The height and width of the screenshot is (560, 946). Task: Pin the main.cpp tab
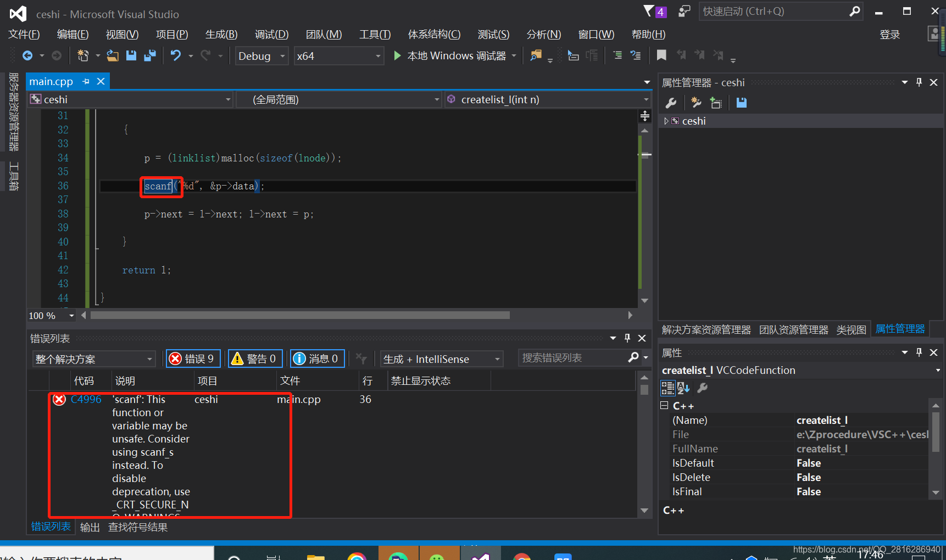pos(86,81)
